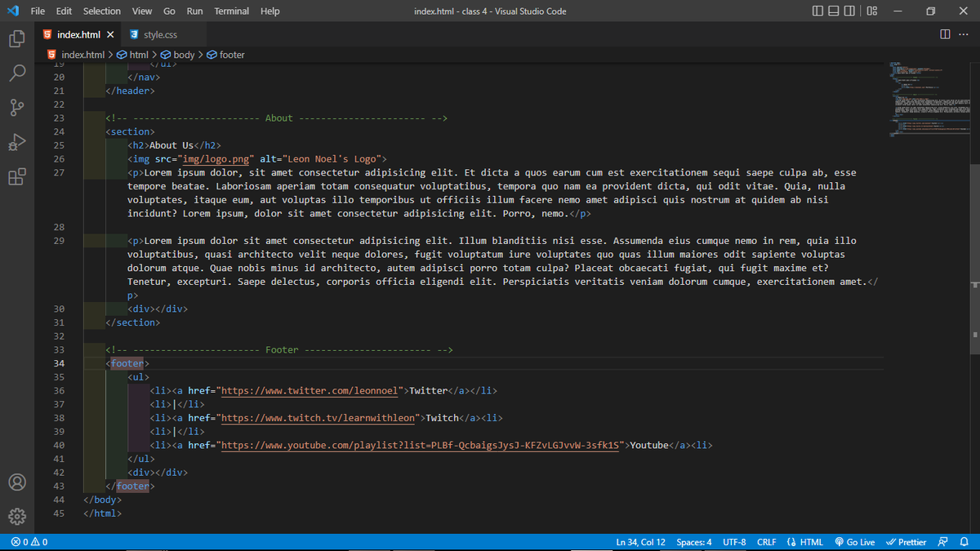
Task: Open the index.html breadcrumb file picker
Action: (x=77, y=55)
